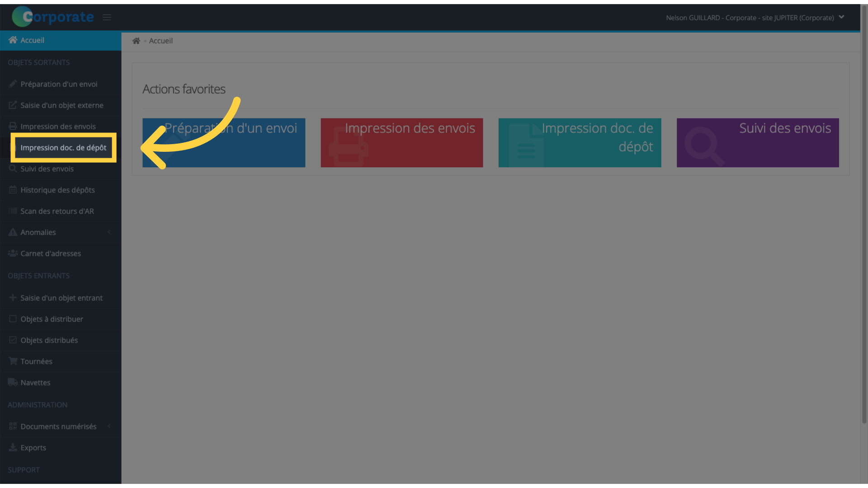Click the breadcrumb Accueil link
This screenshot has height=488, width=868.
click(x=160, y=41)
